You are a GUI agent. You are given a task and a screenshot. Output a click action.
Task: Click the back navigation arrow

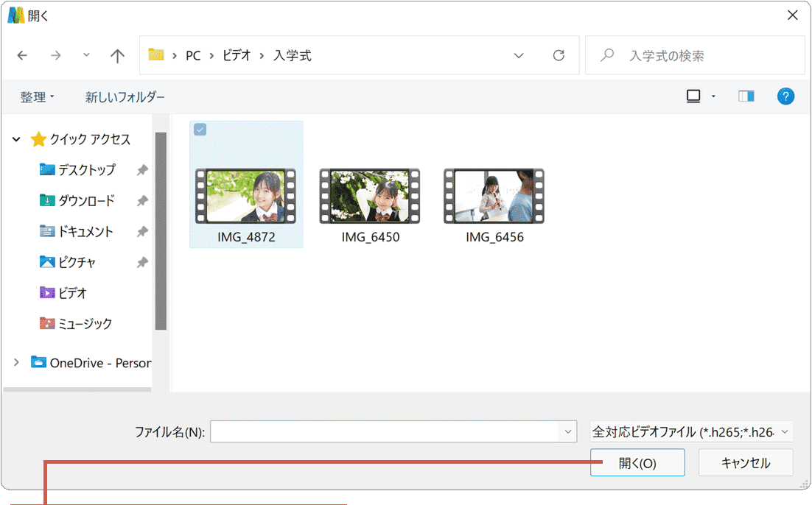click(x=22, y=56)
